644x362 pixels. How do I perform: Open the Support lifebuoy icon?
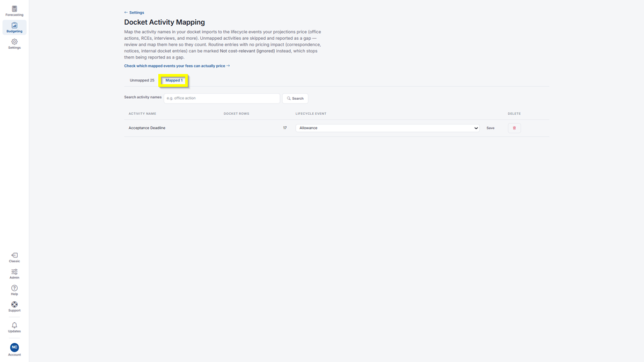click(14, 307)
